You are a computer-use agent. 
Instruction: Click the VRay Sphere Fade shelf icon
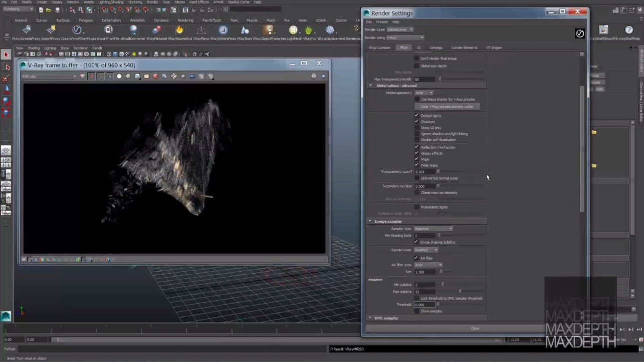223,30
